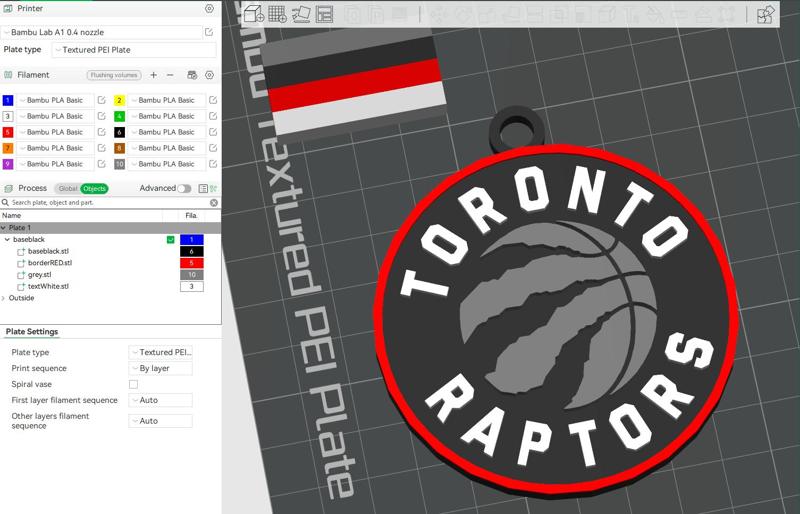Edit filament 10 preset icon
800x514 pixels.
(213, 164)
